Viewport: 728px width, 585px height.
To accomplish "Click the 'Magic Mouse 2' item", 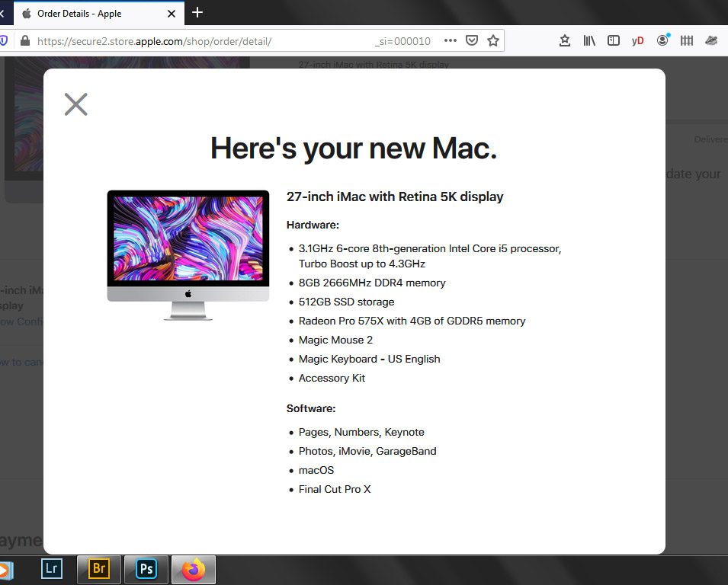I will point(335,340).
